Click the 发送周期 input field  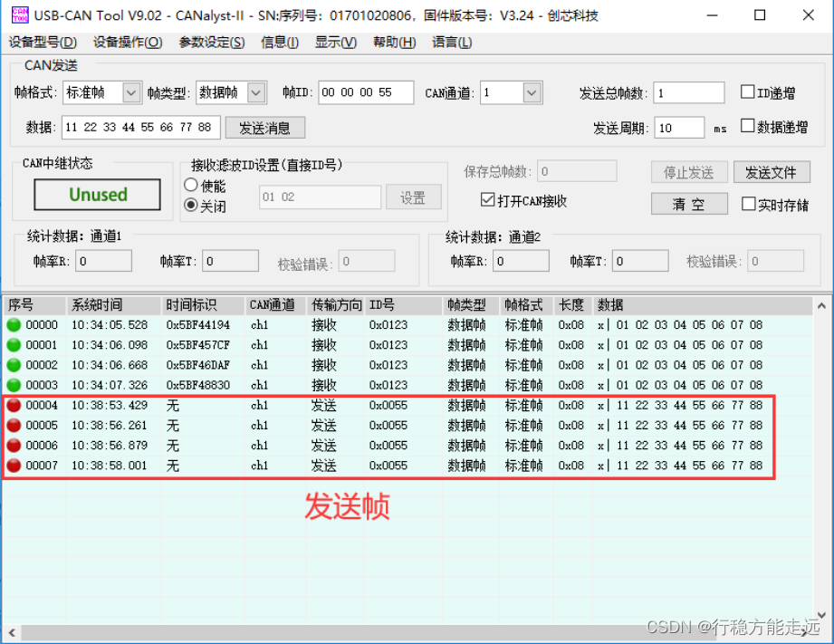[679, 128]
